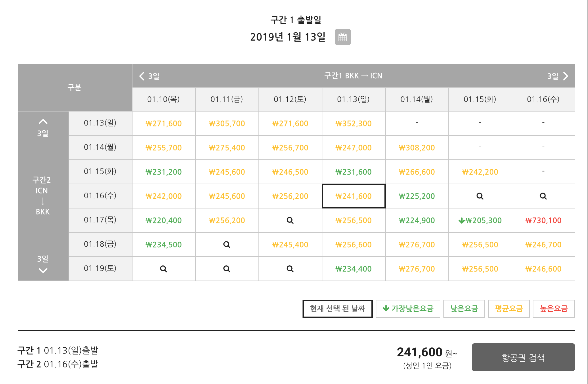Select the 01.16(수) return row header
588x384 pixels.
100,196
